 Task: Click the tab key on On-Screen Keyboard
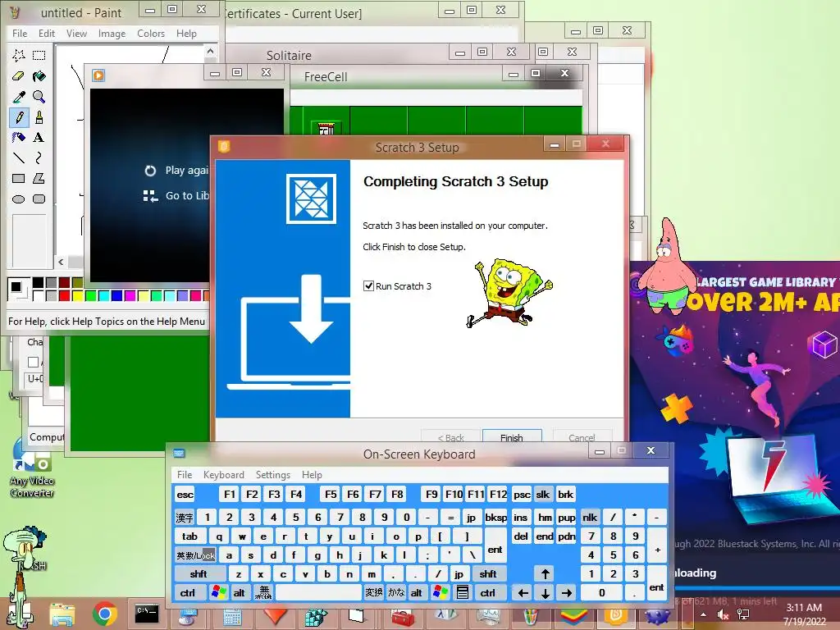coord(189,536)
